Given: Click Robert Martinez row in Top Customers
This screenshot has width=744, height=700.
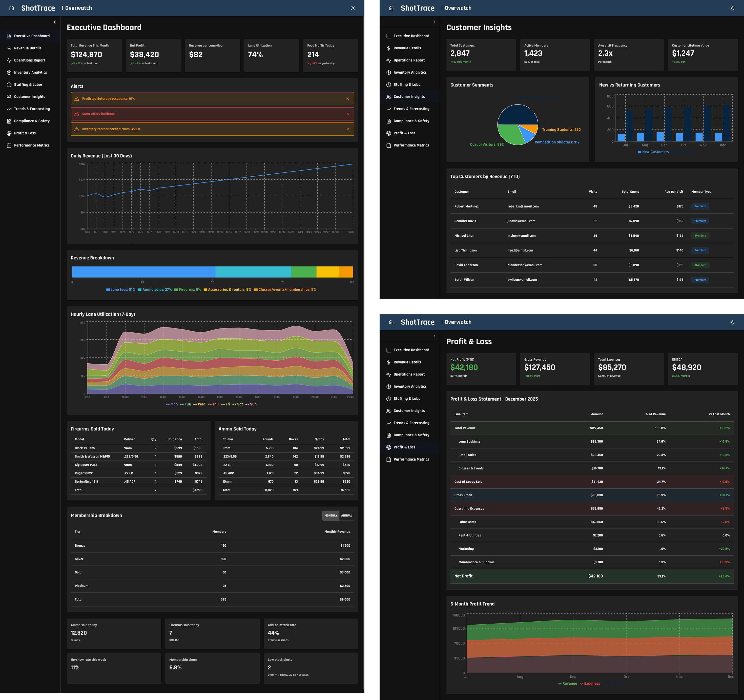Looking at the screenshot, I should pos(592,206).
